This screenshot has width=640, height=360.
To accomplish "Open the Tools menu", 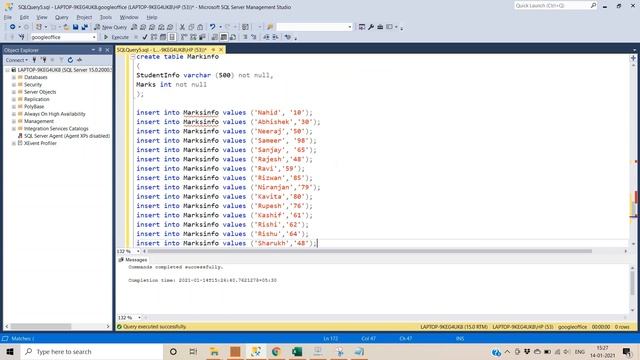I will [106, 17].
